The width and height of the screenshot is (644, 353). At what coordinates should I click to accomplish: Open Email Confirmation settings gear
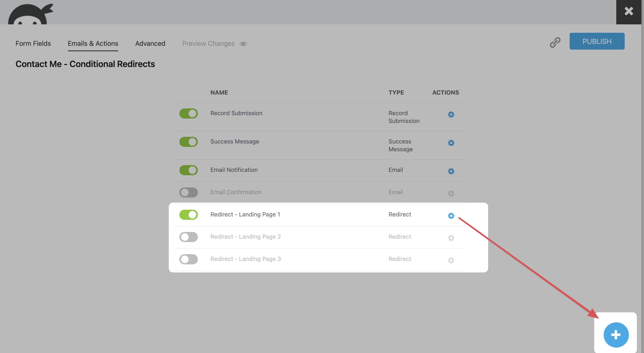[x=451, y=193]
